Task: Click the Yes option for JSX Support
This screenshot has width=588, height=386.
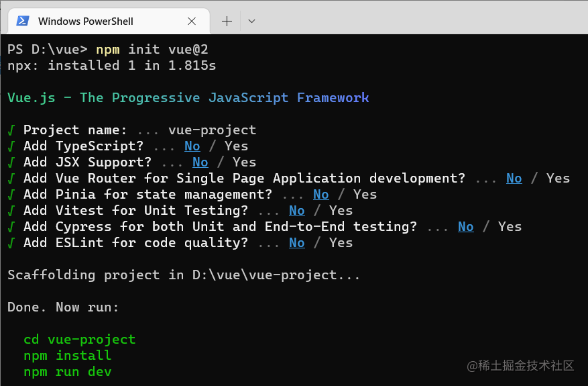Action: [x=244, y=162]
